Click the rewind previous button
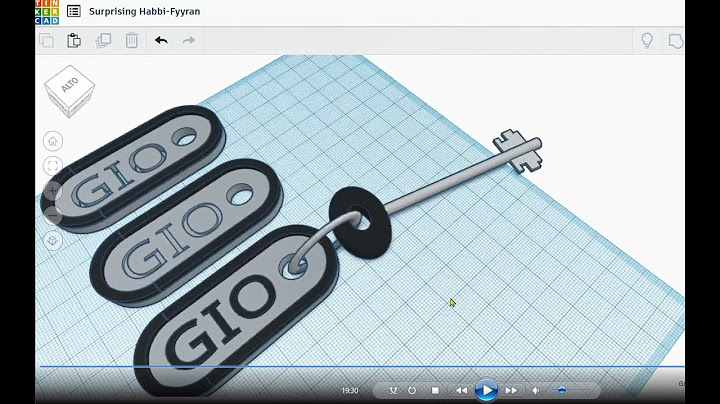Viewport: 720px width, 404px height. point(461,390)
